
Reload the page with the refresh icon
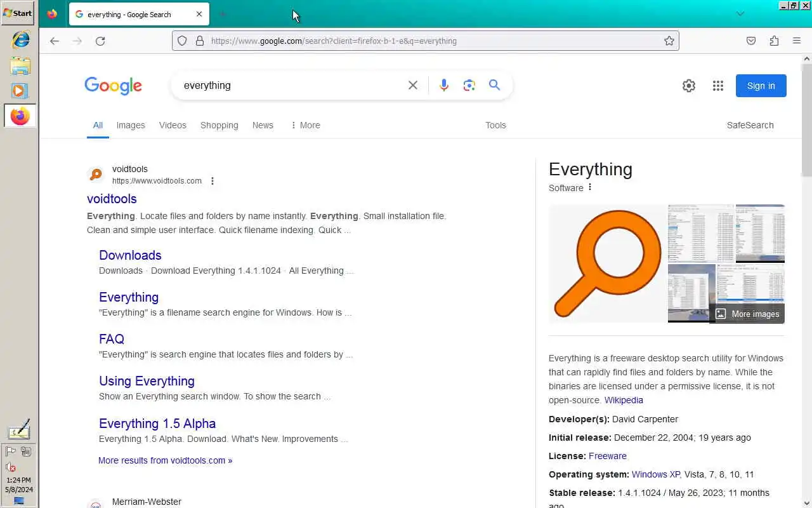pyautogui.click(x=100, y=41)
